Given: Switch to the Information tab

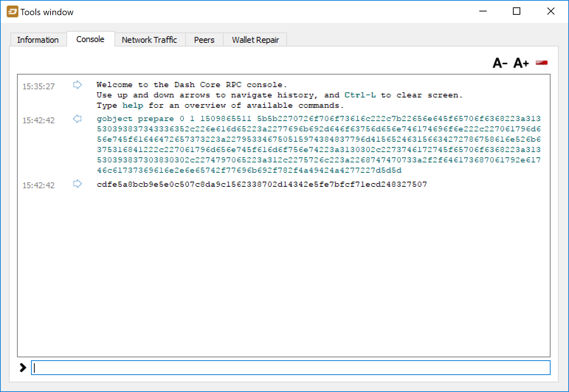Looking at the screenshot, I should pos(38,40).
